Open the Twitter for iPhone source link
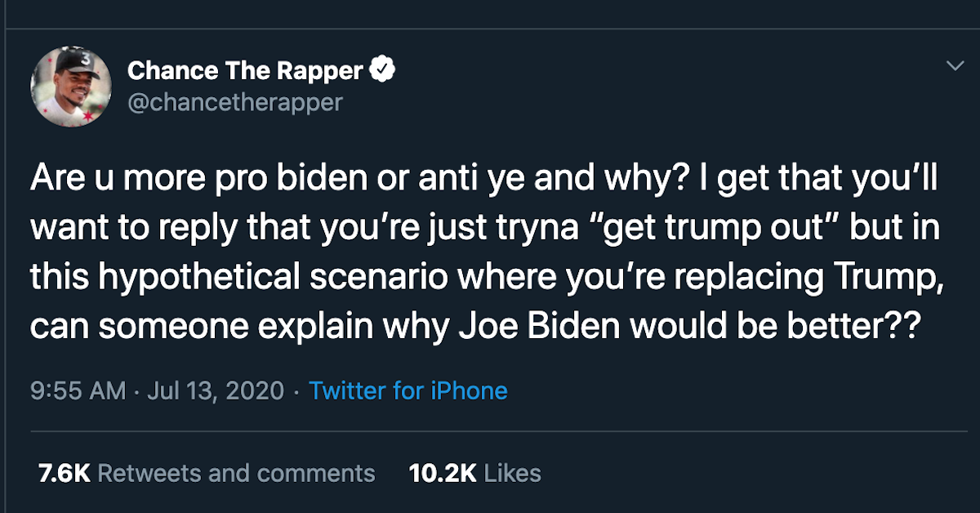980x513 pixels. coord(408,390)
